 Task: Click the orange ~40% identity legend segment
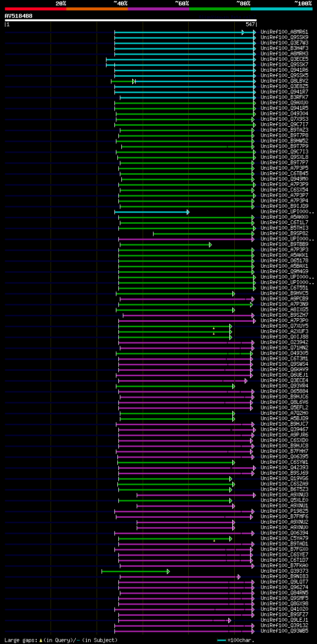click(97, 9)
